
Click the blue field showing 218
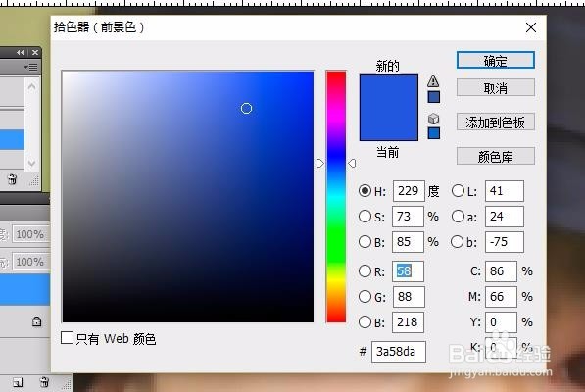[x=408, y=321]
